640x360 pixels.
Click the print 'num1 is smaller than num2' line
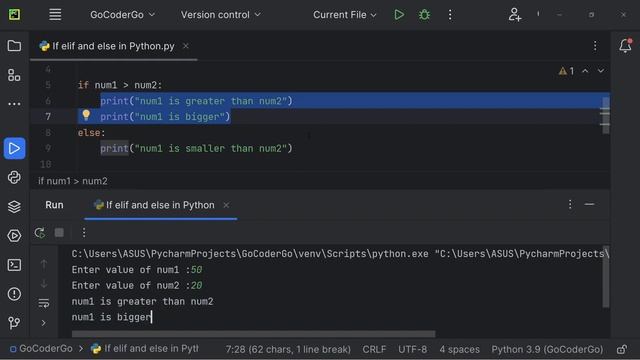196,148
